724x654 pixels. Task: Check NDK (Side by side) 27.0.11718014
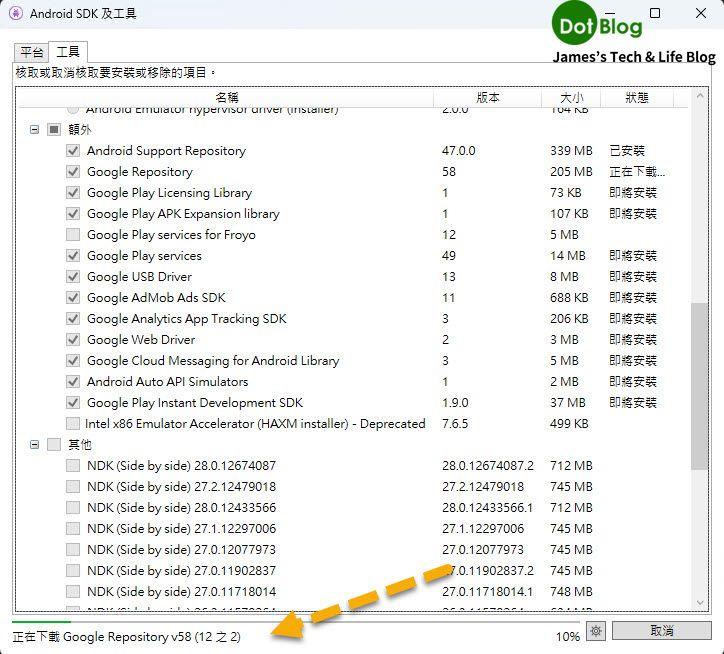(x=73, y=592)
